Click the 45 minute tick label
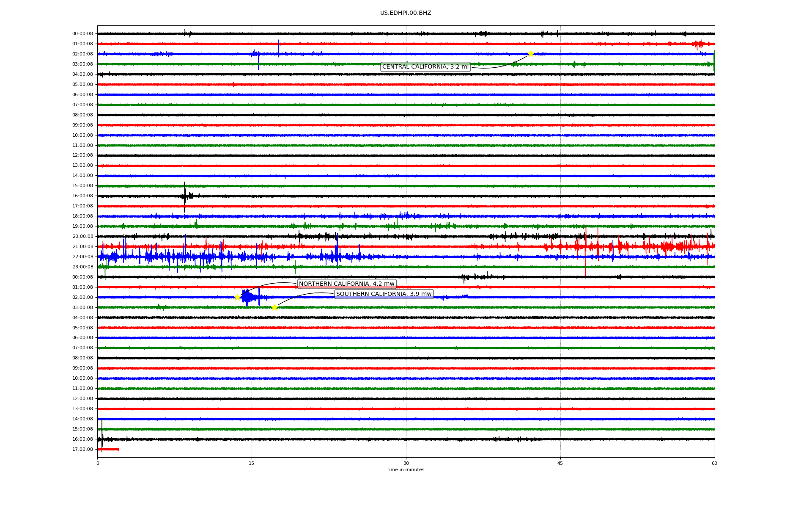The width and height of the screenshot is (812, 508). click(x=560, y=463)
